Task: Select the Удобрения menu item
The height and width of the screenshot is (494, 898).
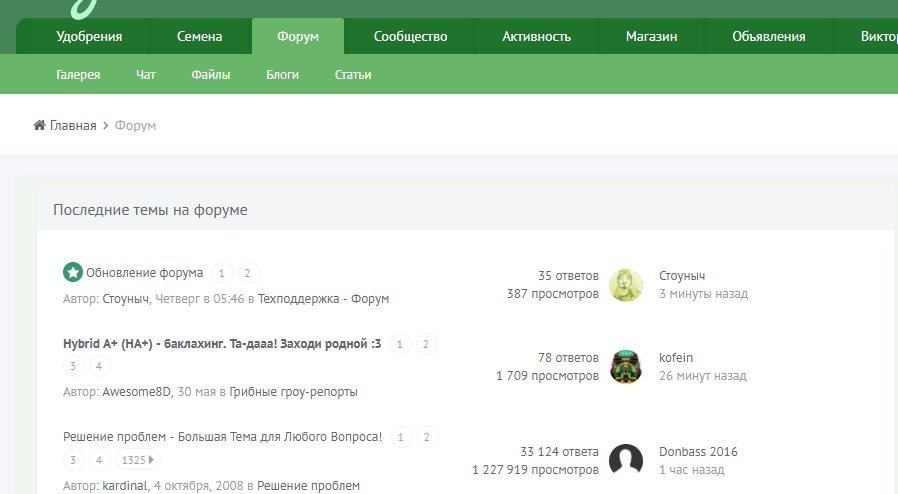Action: [89, 36]
